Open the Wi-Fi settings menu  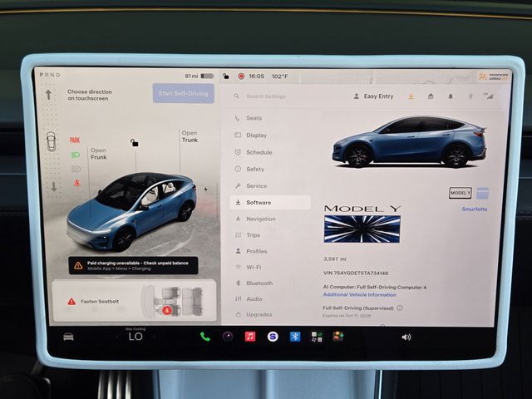[270, 268]
